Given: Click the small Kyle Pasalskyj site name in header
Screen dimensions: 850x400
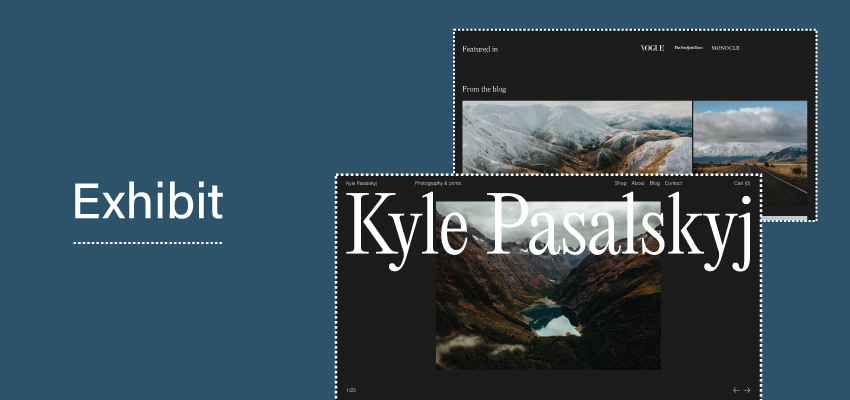Looking at the screenshot, I should tap(362, 183).
